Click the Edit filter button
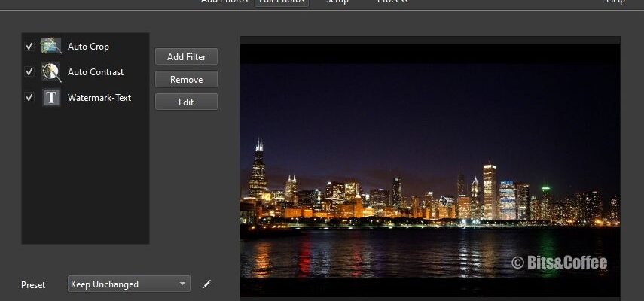This screenshot has height=301, width=644. [187, 102]
